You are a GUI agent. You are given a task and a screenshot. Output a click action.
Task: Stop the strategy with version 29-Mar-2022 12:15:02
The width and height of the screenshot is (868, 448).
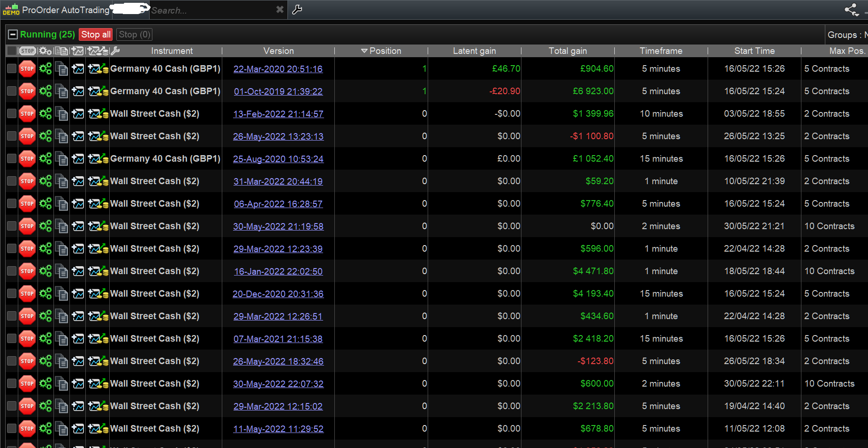(27, 406)
